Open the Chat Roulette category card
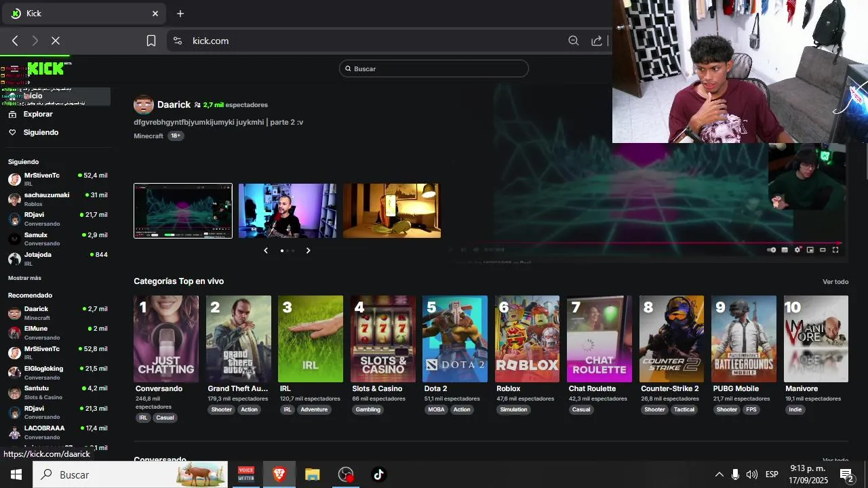Viewport: 868px width, 488px height. 599,339
